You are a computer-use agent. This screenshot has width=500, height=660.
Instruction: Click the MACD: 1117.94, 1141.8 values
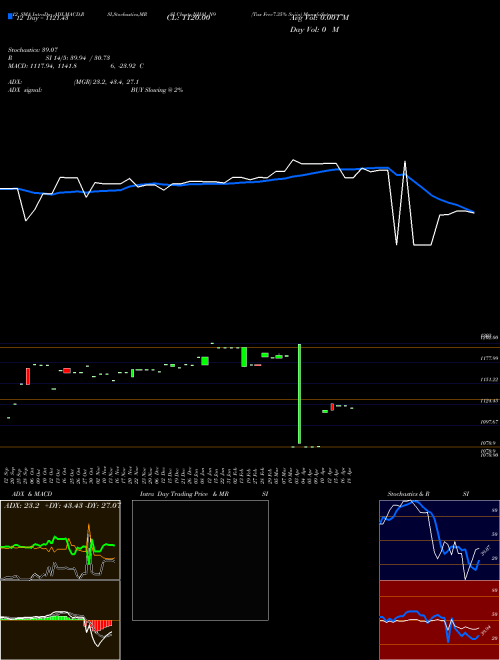[43, 66]
